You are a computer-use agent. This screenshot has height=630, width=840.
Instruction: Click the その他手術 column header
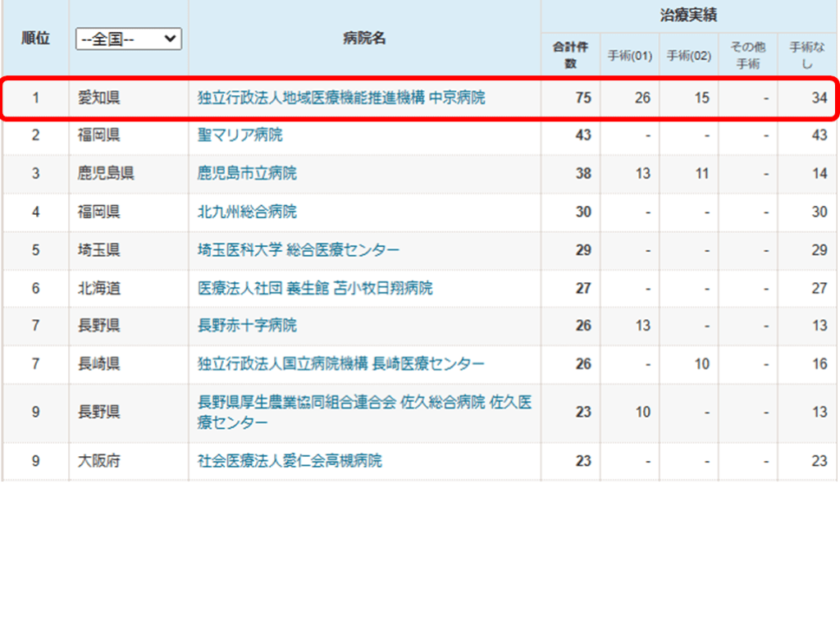tap(747, 55)
